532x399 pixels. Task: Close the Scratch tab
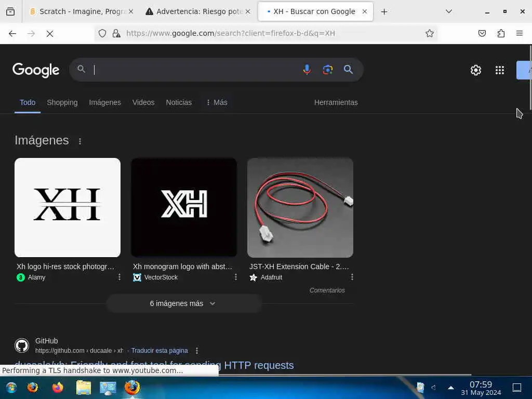131,11
